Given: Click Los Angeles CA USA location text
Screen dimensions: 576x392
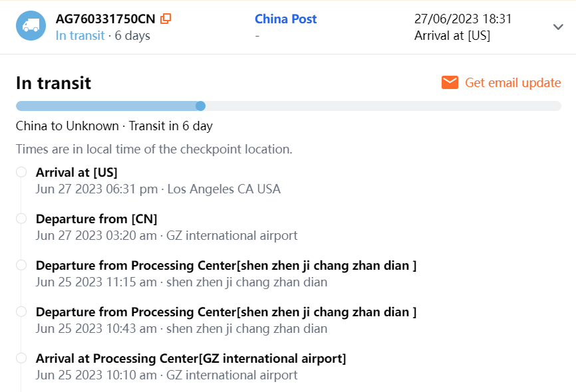Looking at the screenshot, I should pyautogui.click(x=223, y=189).
